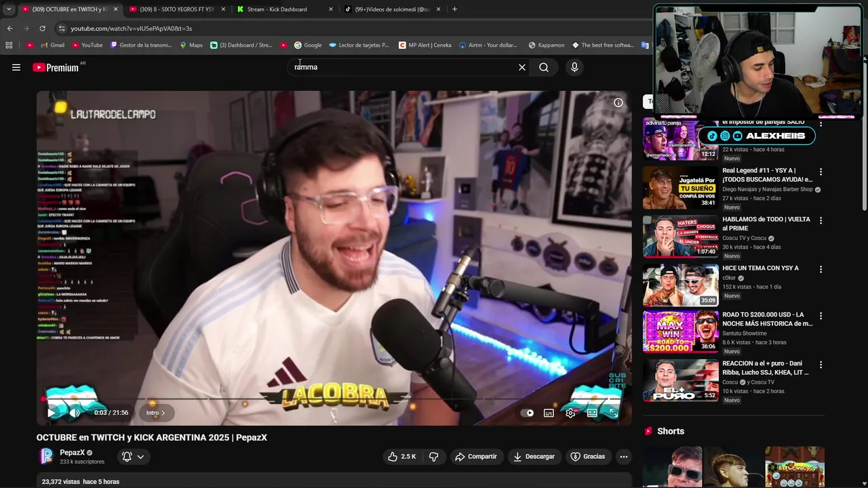Open more actions three-dot menu under video
This screenshot has width=868, height=488.
[x=624, y=457]
